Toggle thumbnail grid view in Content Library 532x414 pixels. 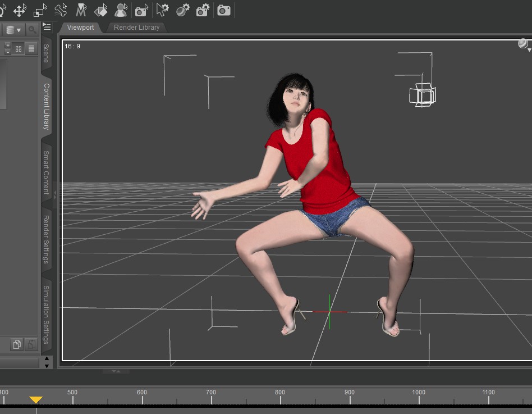18,48
